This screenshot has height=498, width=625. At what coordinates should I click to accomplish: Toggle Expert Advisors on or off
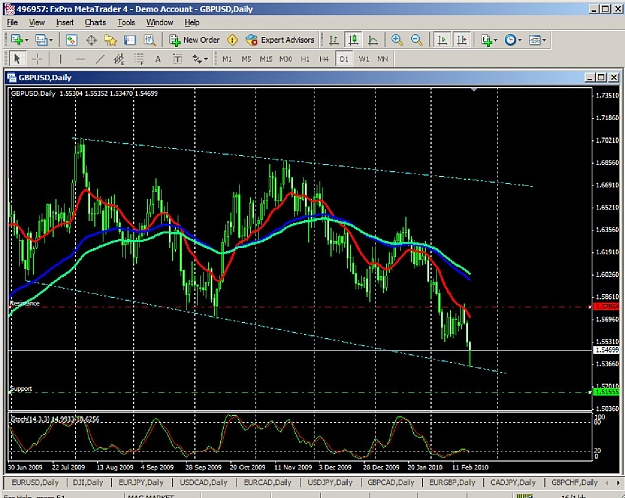[280, 40]
